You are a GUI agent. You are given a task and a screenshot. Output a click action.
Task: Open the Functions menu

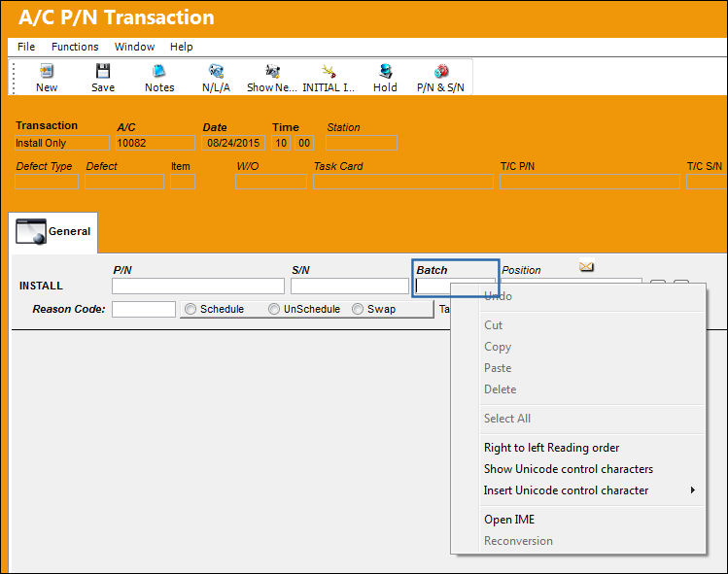point(75,47)
